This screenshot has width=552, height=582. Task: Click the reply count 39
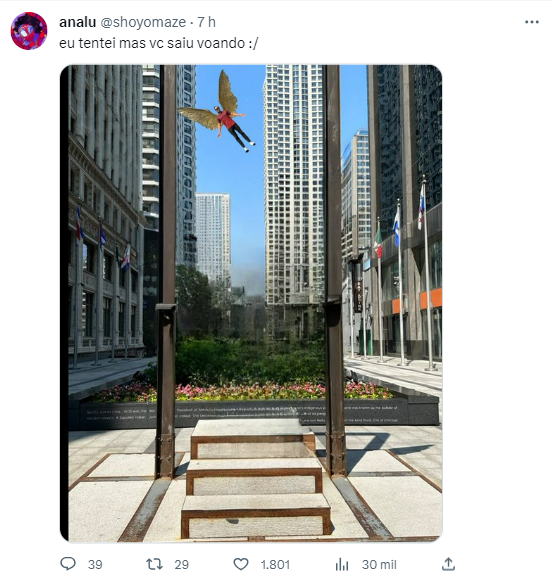click(95, 565)
